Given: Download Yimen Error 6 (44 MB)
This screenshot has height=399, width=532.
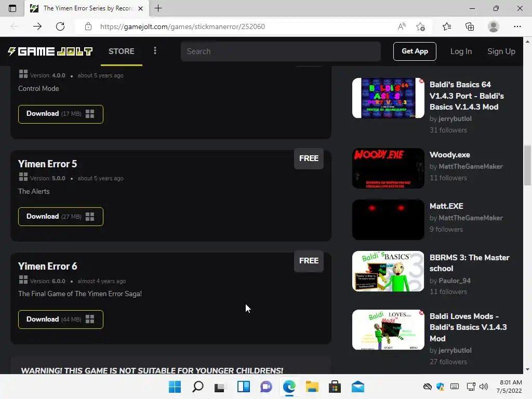Looking at the screenshot, I should click(61, 320).
